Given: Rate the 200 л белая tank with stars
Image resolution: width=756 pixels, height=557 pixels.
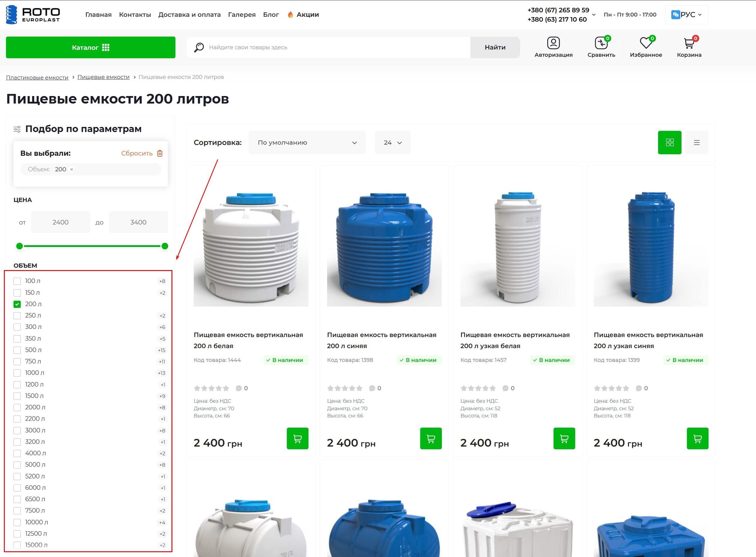Looking at the screenshot, I should (211, 388).
